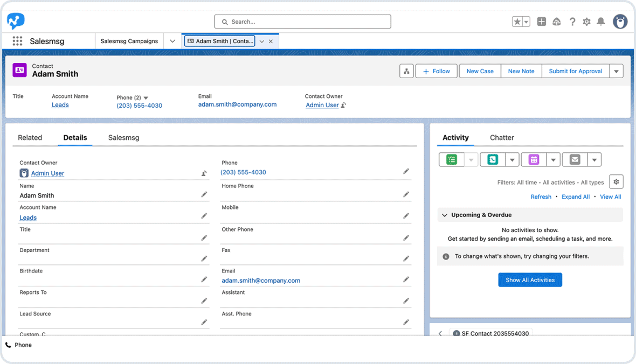Open the New Event calendar icon
This screenshot has height=364, width=636.
(x=534, y=159)
